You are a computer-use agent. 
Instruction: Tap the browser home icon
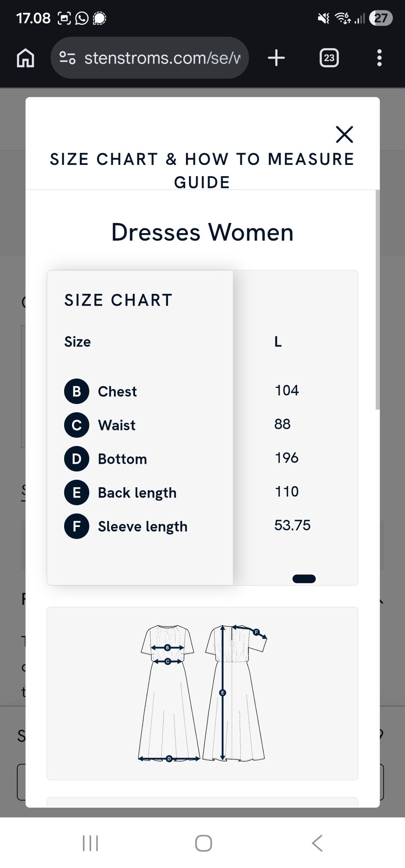[x=25, y=58]
